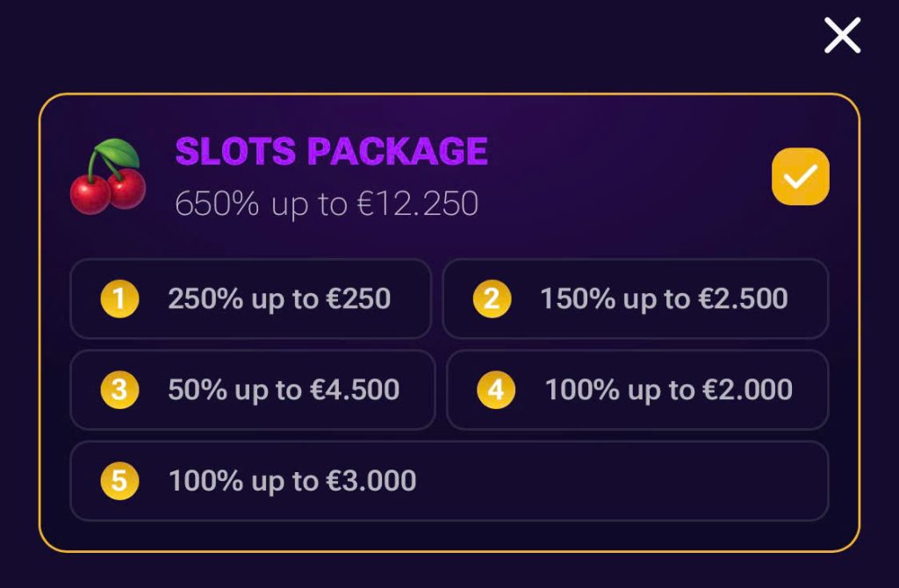899x588 pixels.
Task: Click the gold number 3 badge
Action: tap(119, 391)
